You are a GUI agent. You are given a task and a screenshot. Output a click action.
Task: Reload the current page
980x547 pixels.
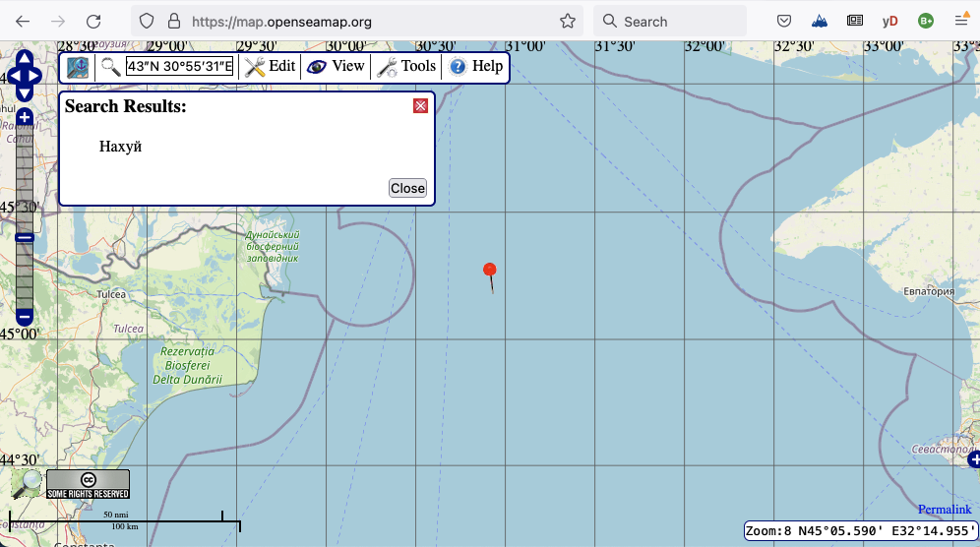(93, 22)
